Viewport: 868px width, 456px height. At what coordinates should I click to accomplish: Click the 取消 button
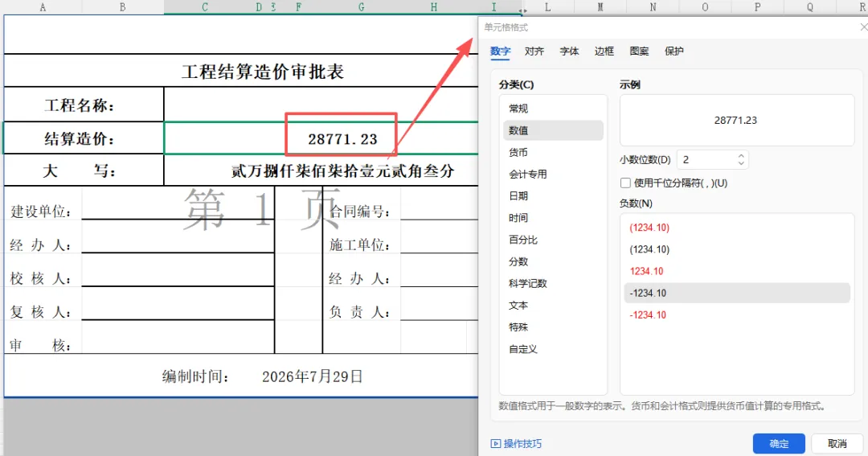click(837, 444)
